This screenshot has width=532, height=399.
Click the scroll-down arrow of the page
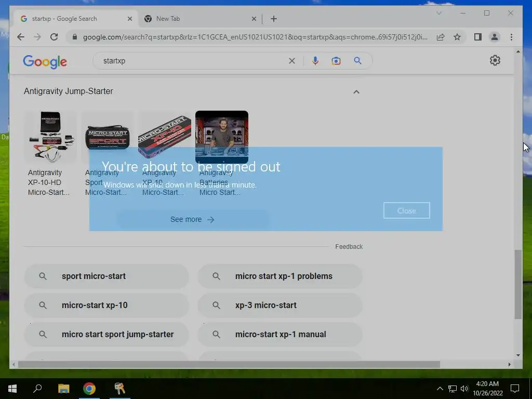pos(518,355)
